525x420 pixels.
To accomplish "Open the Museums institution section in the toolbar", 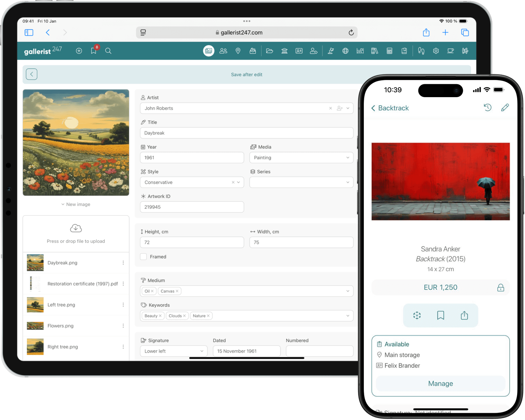I will pos(284,51).
